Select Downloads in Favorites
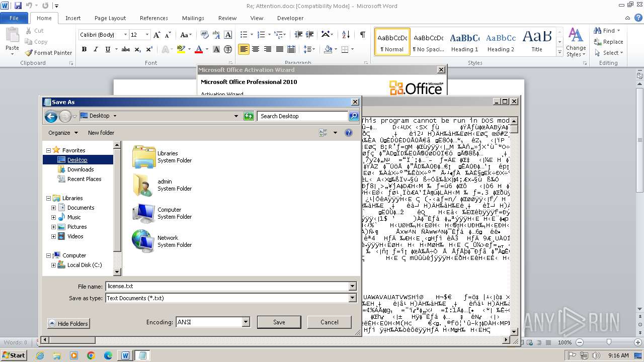The image size is (644, 362). [x=80, y=169]
